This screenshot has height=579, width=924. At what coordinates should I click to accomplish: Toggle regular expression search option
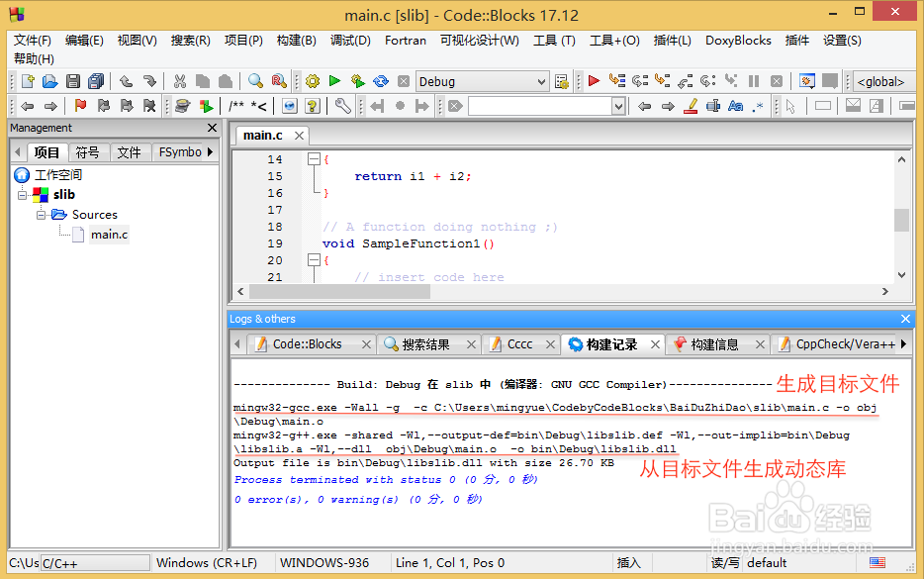tap(758, 106)
